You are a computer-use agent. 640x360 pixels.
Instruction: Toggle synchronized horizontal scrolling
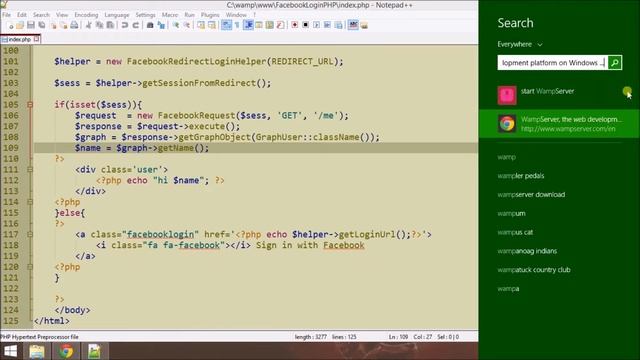212,25
